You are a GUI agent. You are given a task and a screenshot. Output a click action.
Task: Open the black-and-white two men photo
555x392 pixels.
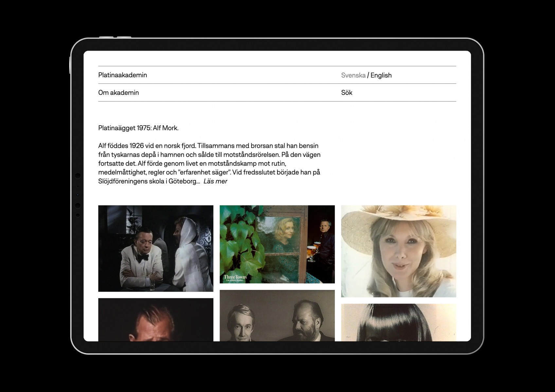pos(277,316)
